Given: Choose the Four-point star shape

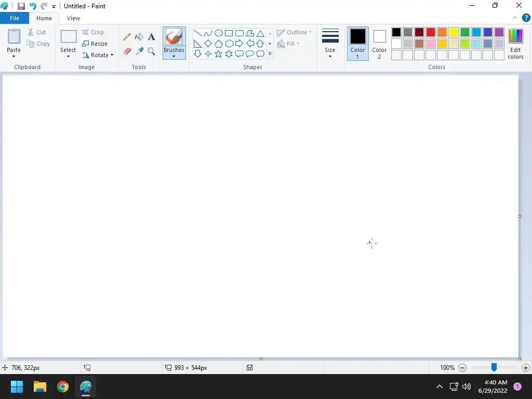Looking at the screenshot, I should (208, 54).
